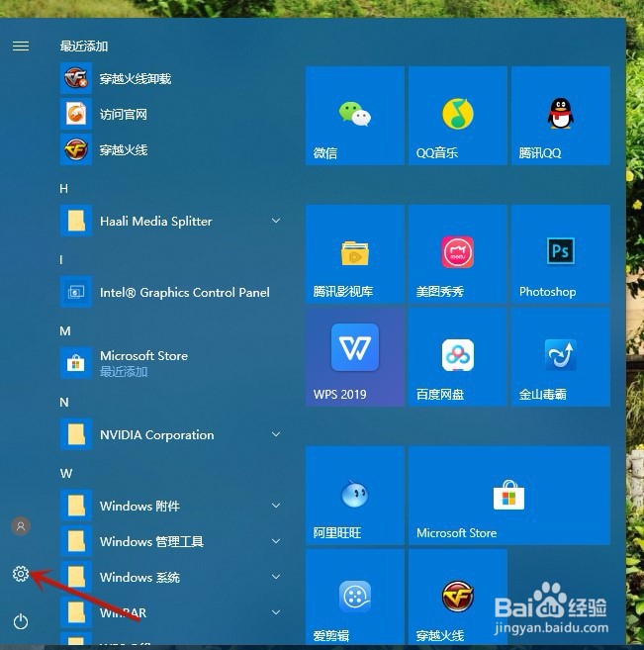Launch the 美图秀秀 tile
The width and height of the screenshot is (644, 650).
pos(457,253)
